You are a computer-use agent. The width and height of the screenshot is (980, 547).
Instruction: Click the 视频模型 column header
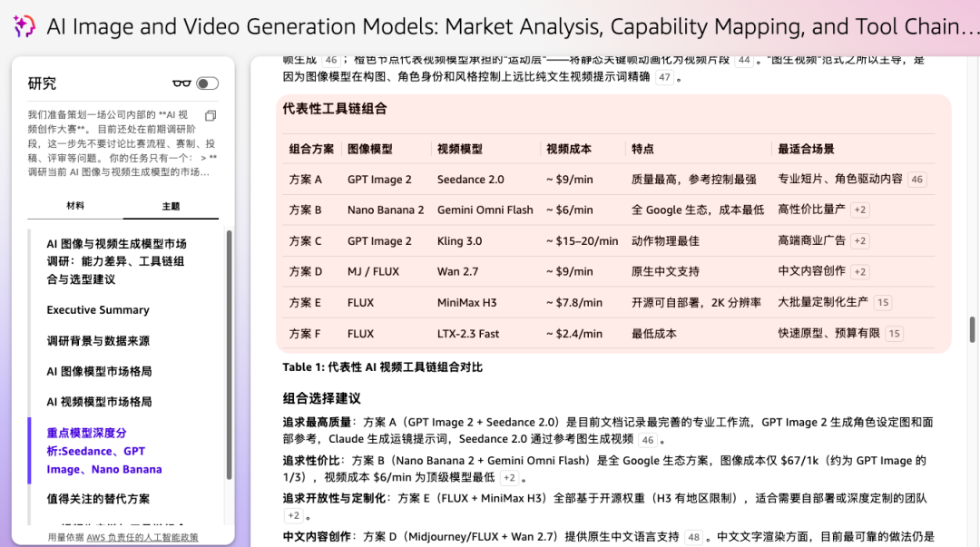460,149
